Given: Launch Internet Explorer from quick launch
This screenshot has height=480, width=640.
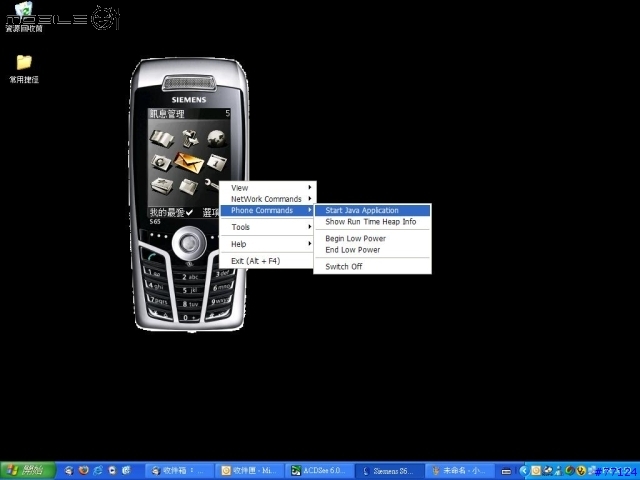Looking at the screenshot, I should (98, 471).
